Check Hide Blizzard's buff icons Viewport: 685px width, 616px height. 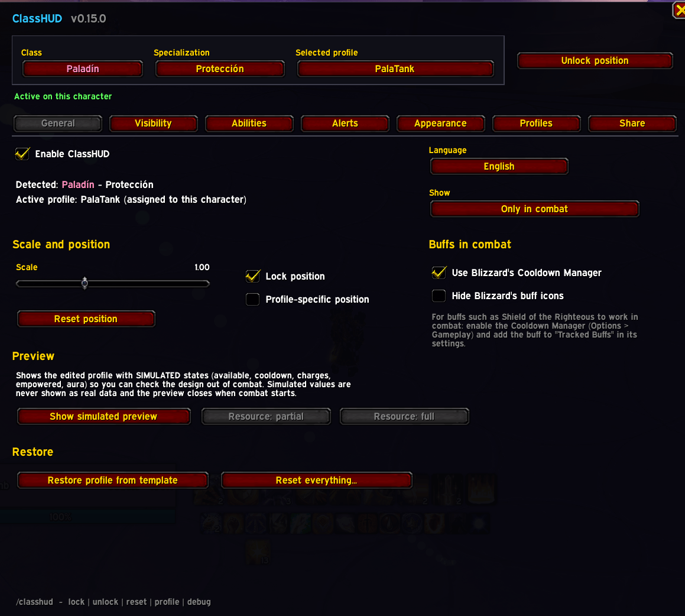point(439,296)
